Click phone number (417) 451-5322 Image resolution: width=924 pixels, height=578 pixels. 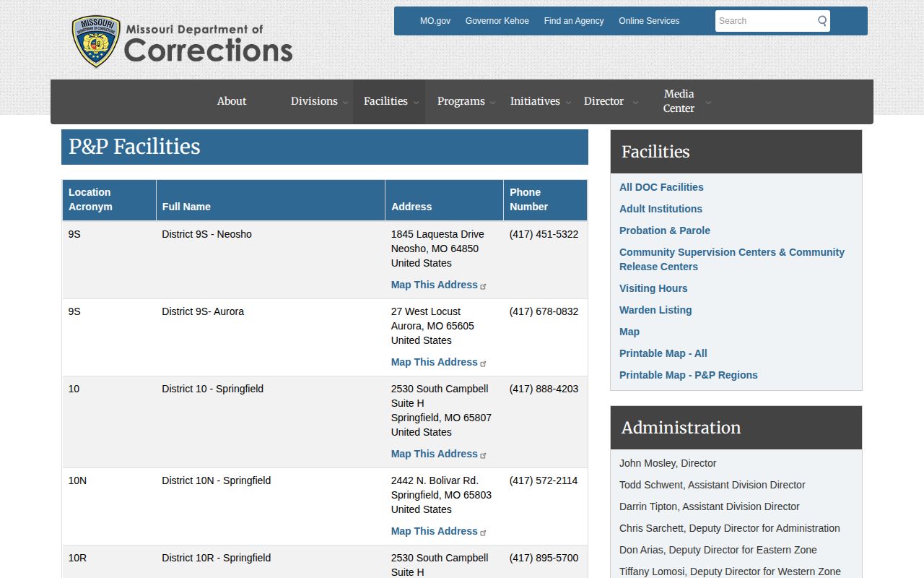click(x=544, y=234)
